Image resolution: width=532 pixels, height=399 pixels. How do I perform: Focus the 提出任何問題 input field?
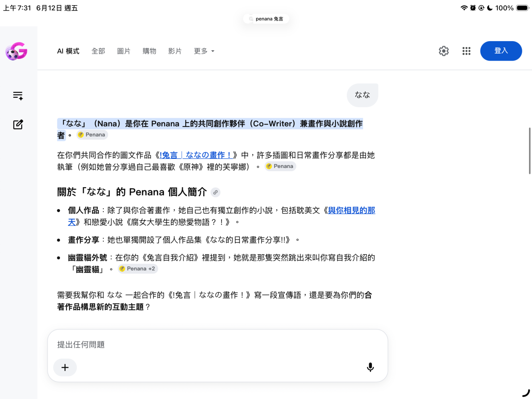click(x=218, y=345)
